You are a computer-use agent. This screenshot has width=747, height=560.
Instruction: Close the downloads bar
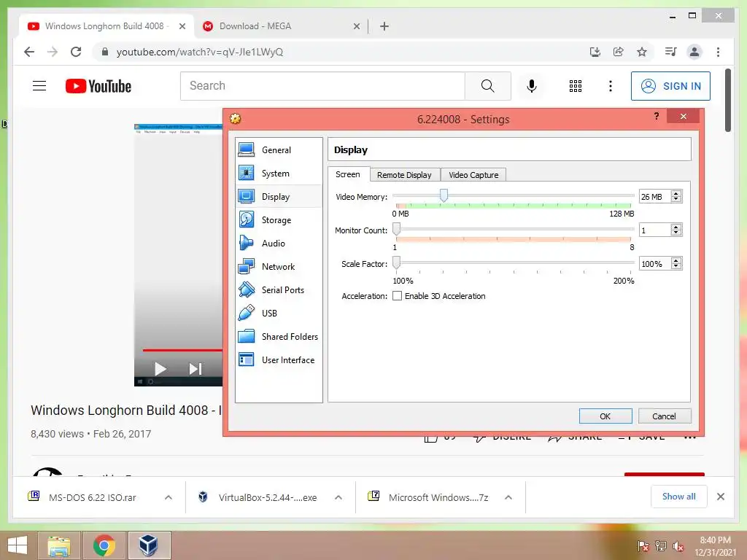(x=720, y=497)
